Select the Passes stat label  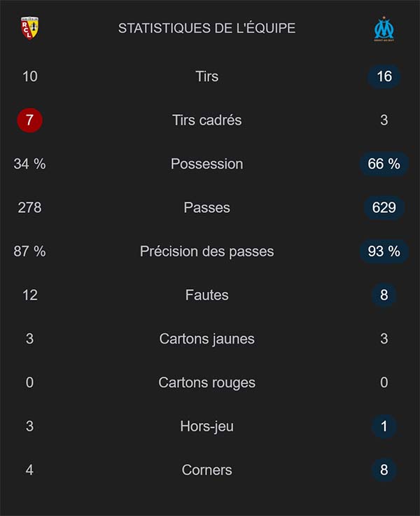click(x=206, y=207)
